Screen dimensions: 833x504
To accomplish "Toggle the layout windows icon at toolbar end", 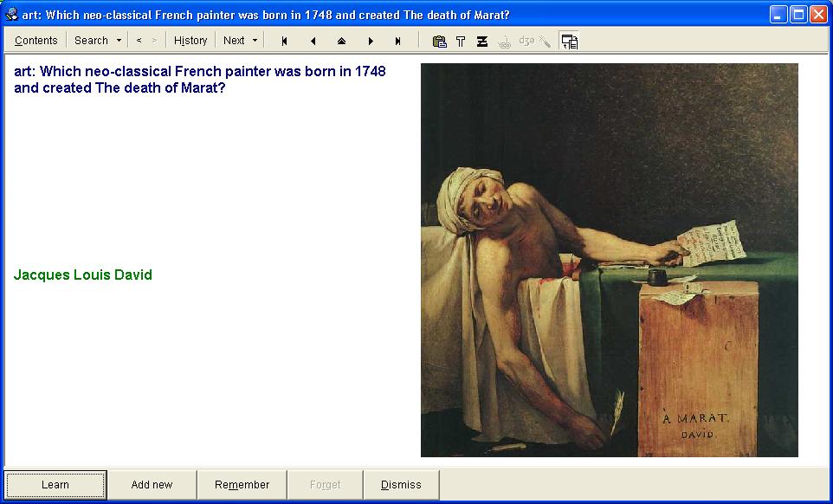I will point(569,41).
